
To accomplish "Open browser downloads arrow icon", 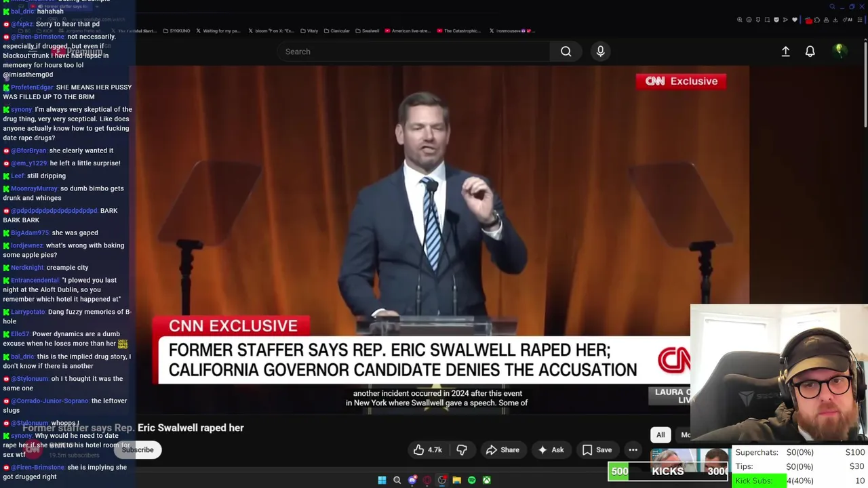I will pyautogui.click(x=835, y=20).
